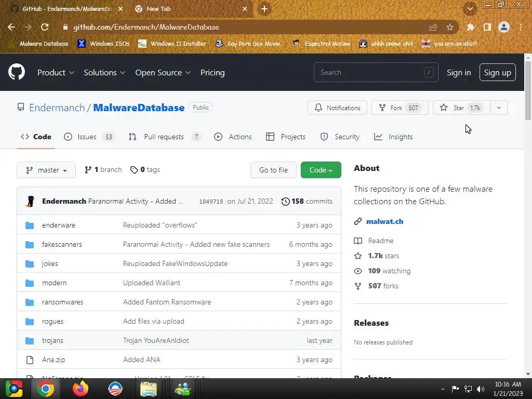Switch to the Insights tab
The height and width of the screenshot is (399, 532).
(x=393, y=137)
